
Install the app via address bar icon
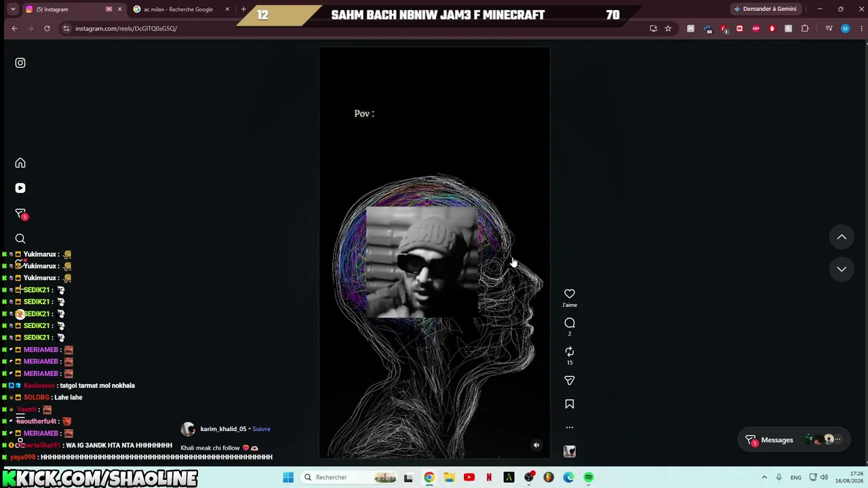click(x=653, y=28)
